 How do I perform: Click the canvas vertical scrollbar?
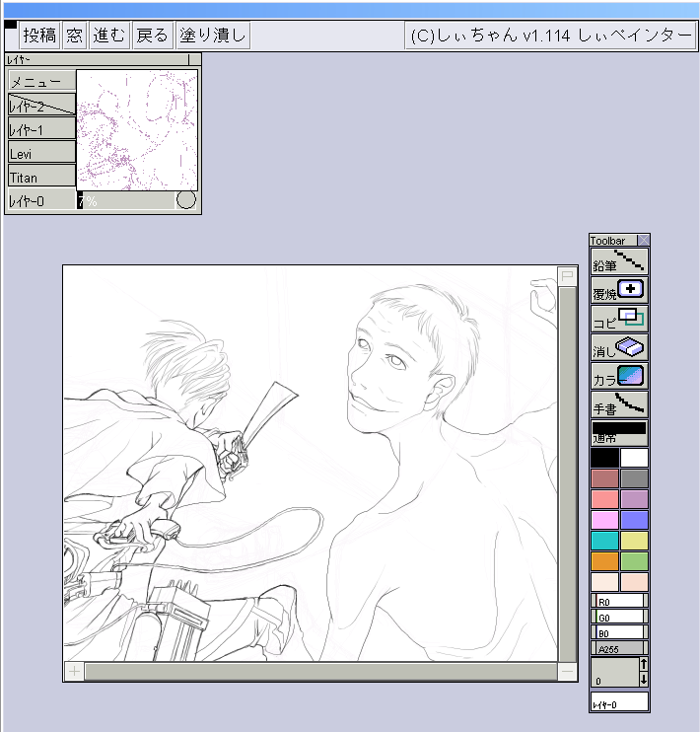point(568,475)
